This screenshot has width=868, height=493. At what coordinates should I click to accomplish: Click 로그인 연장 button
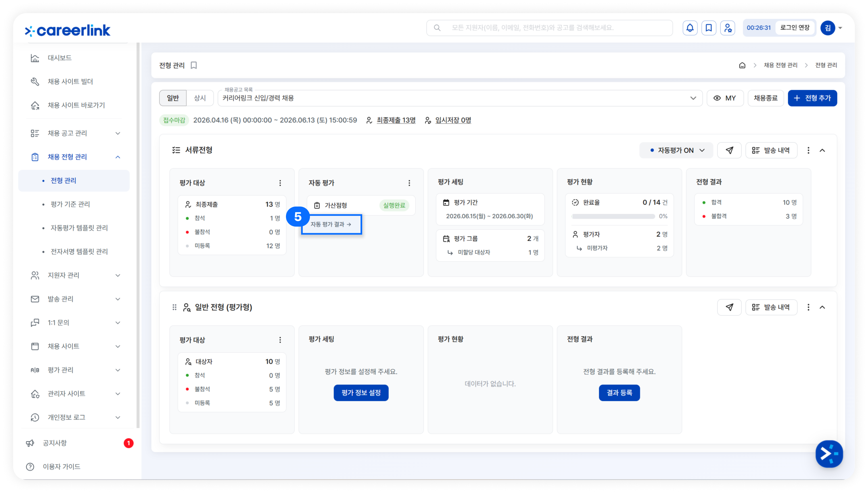tap(795, 28)
